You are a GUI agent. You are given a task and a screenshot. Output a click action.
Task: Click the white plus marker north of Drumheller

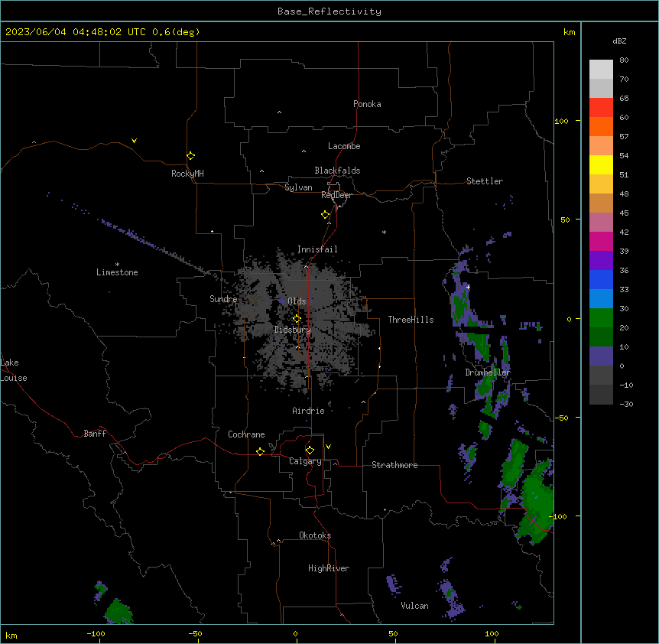coord(468,287)
